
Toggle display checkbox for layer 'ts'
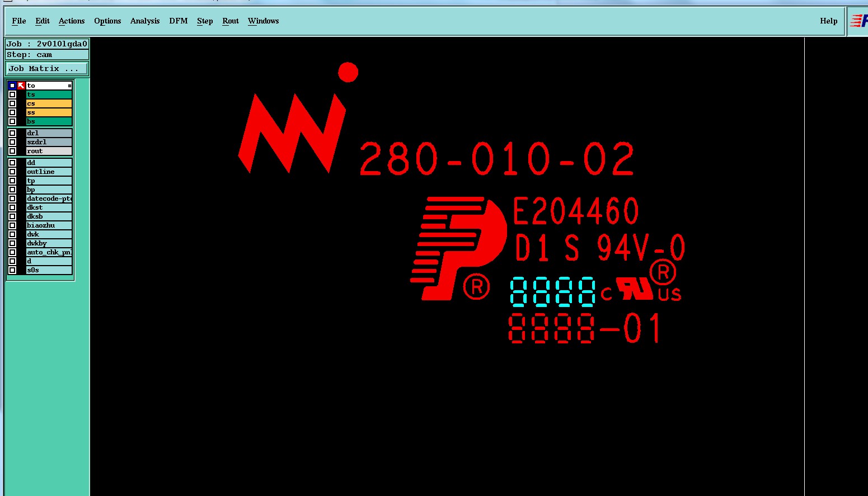point(12,95)
